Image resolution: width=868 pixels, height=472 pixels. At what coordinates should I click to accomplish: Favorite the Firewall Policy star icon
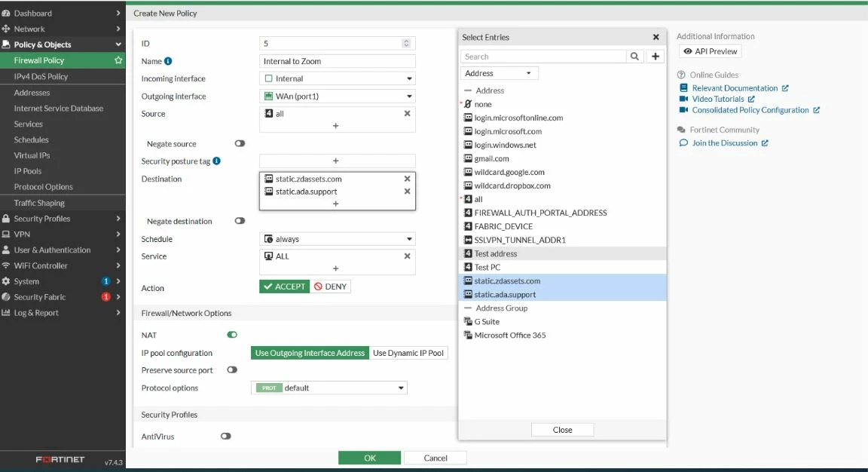pos(118,60)
